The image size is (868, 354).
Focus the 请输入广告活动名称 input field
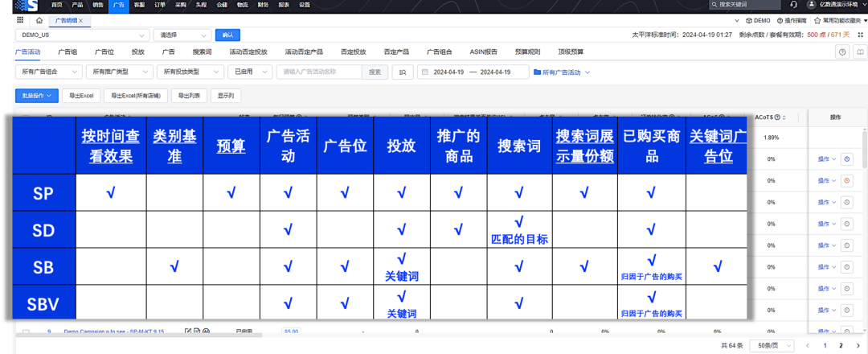point(319,72)
